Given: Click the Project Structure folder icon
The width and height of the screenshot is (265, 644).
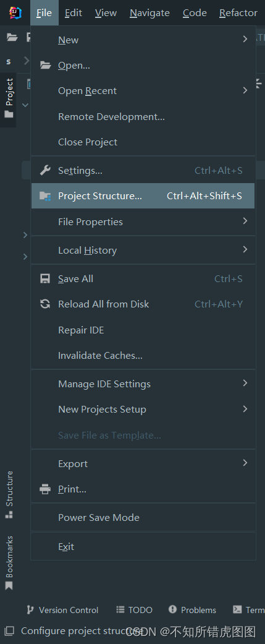Looking at the screenshot, I should [x=45, y=196].
